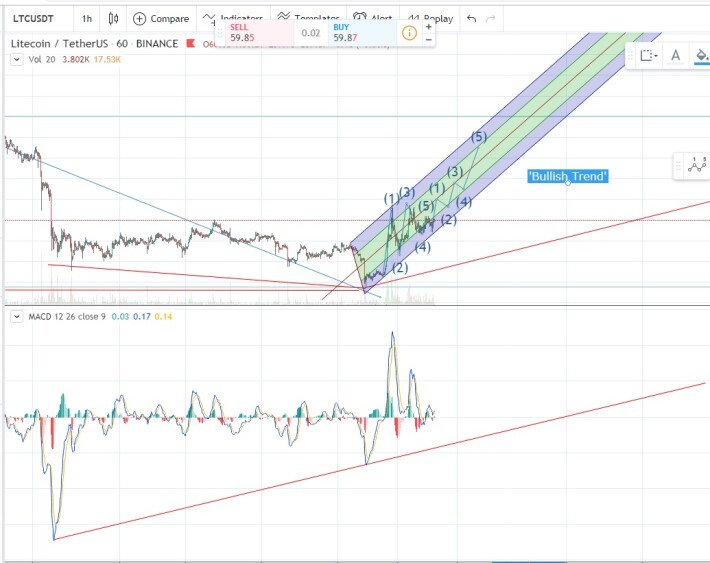This screenshot has height=563, width=710.
Task: Click the Litecoin / TetherUS chart title
Action: (x=94, y=43)
